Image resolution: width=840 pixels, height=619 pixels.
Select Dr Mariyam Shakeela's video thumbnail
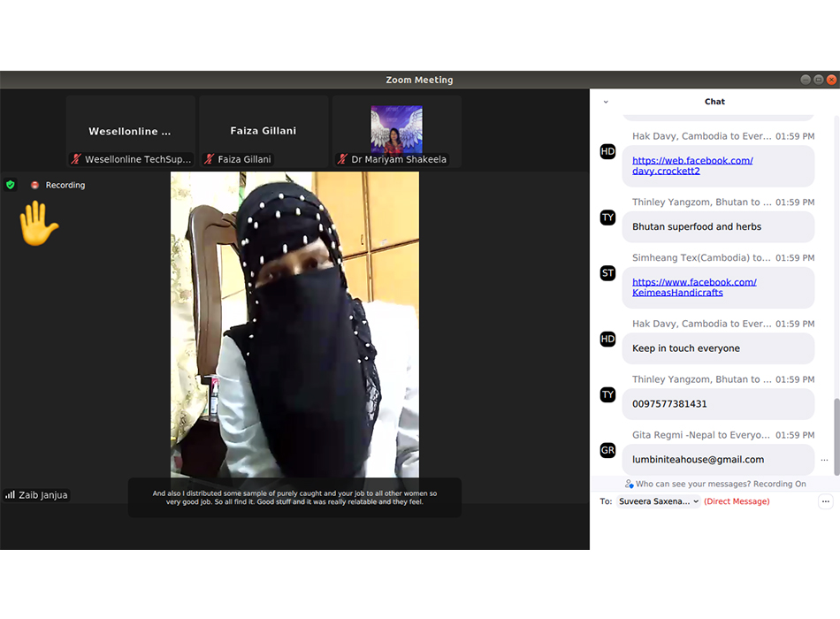(397, 129)
